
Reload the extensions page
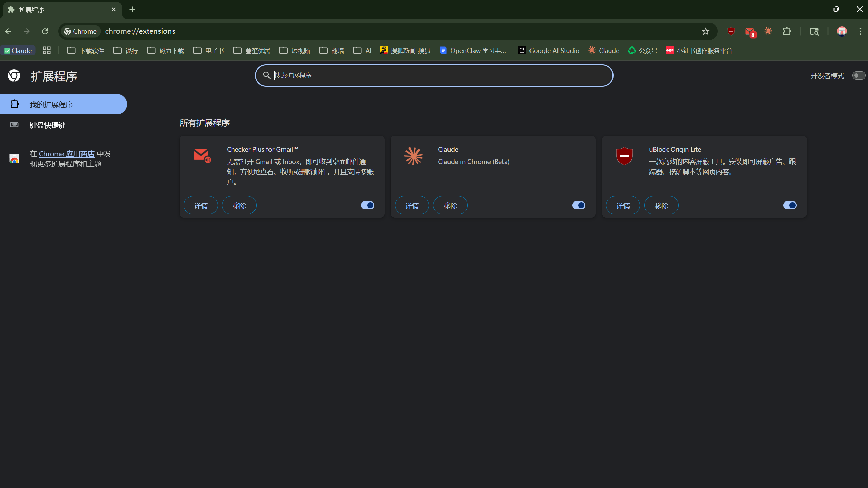click(45, 31)
